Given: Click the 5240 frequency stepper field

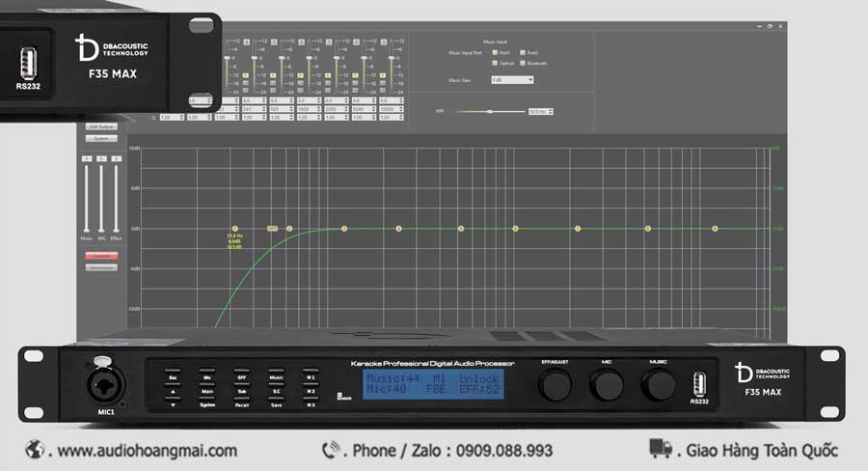Looking at the screenshot, I should [365, 109].
